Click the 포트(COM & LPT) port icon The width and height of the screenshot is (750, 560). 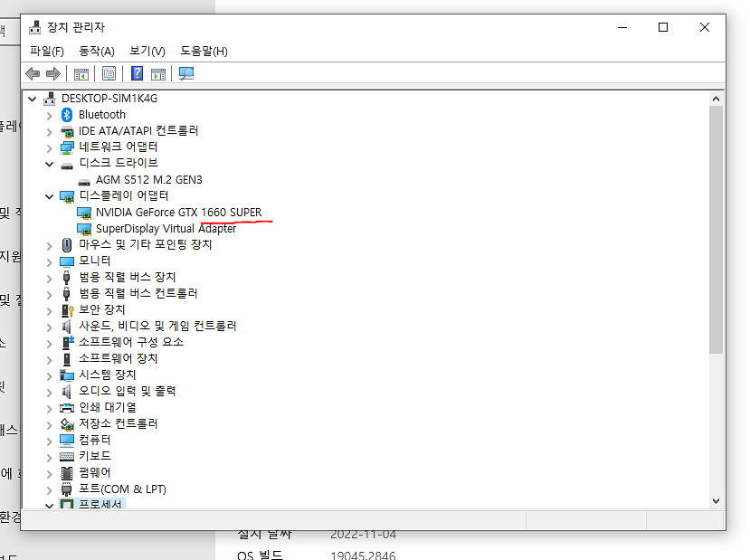[x=67, y=489]
